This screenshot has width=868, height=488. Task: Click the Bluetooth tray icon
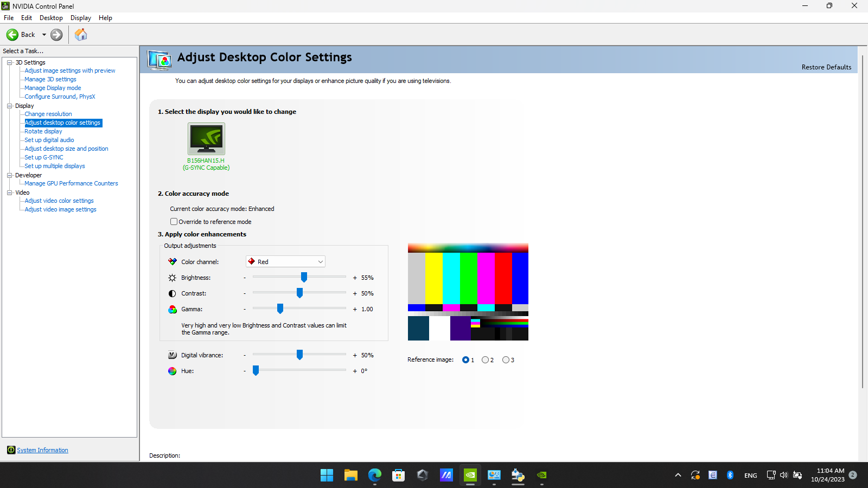[730, 475]
